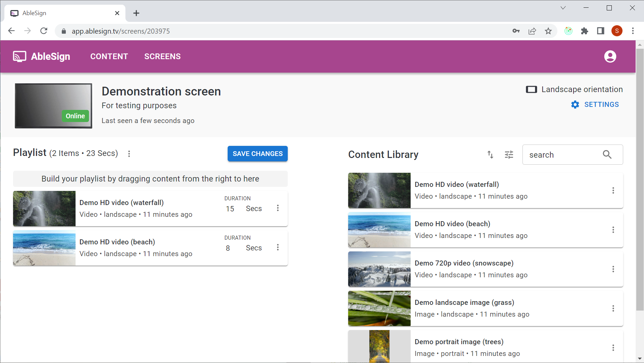Screen dimensions: 644x363
Task: Open sort options for Content Library
Action: (490, 155)
